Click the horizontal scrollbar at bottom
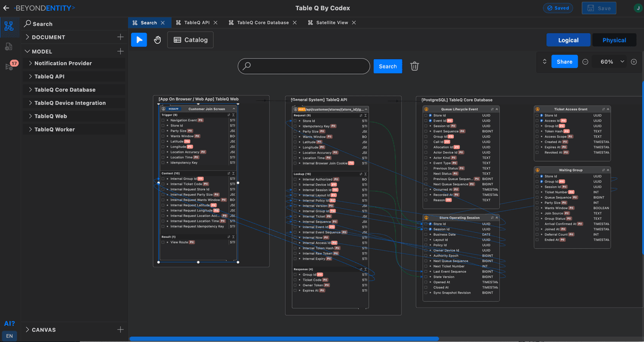 pyautogui.click(x=284, y=338)
